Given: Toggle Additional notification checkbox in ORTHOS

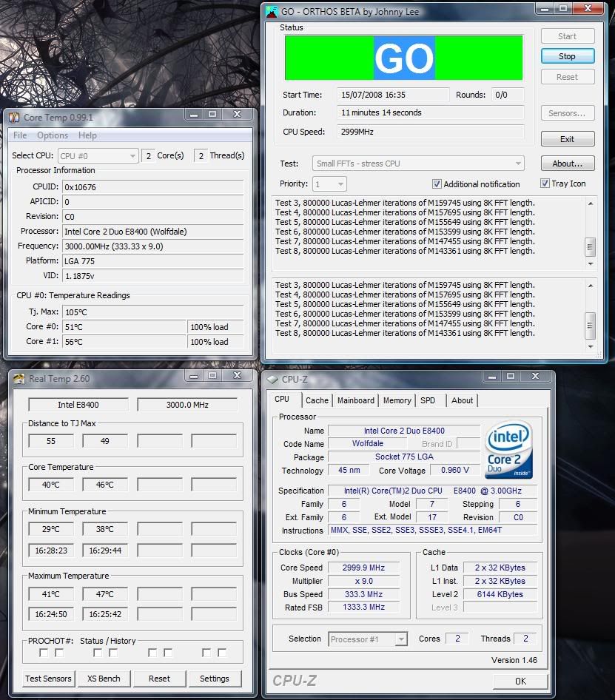Looking at the screenshot, I should 437,184.
